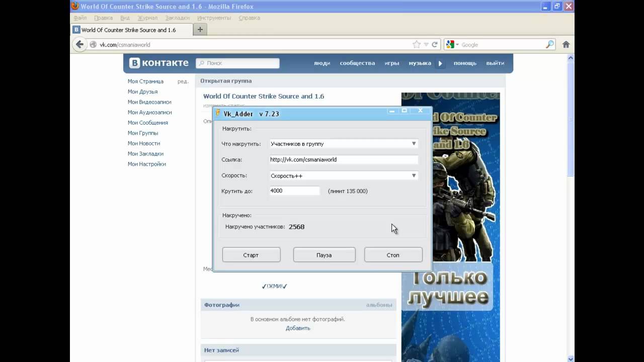Open 'Мои Сообщения' in sidebar
This screenshot has width=644, height=362.
[147, 123]
